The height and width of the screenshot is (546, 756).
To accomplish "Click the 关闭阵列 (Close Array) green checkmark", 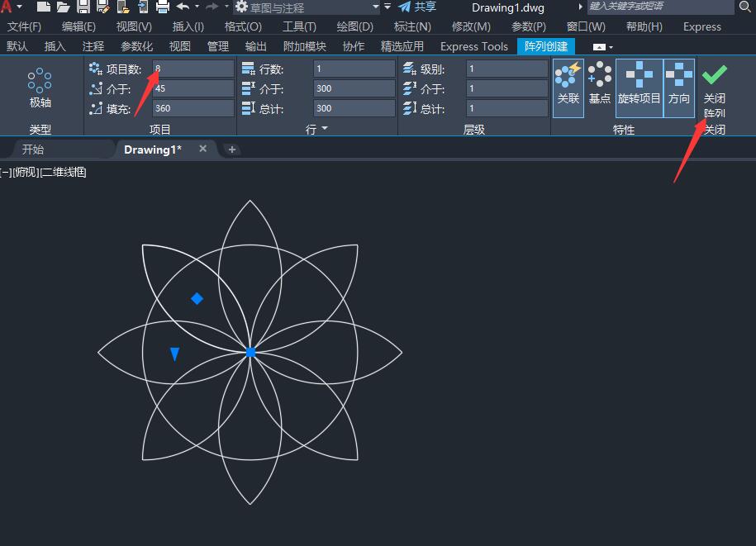I will (714, 77).
